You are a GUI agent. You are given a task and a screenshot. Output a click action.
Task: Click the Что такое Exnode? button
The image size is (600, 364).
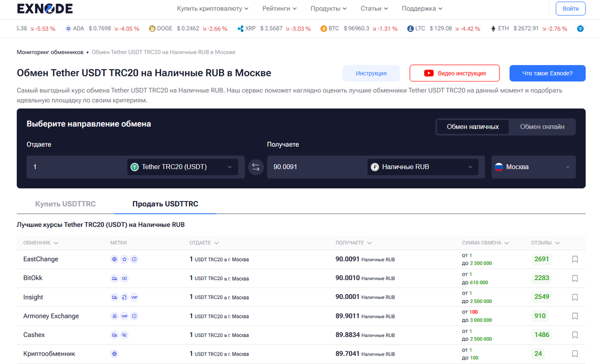[x=547, y=73]
